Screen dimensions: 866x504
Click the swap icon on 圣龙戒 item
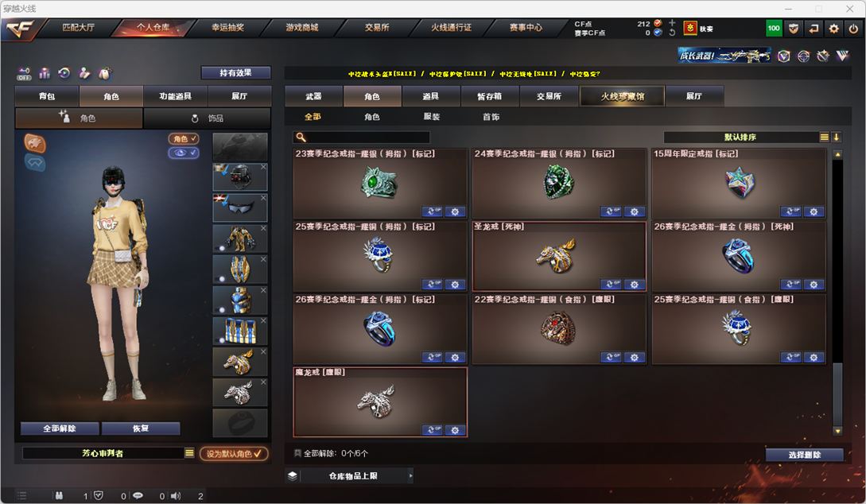pos(611,285)
